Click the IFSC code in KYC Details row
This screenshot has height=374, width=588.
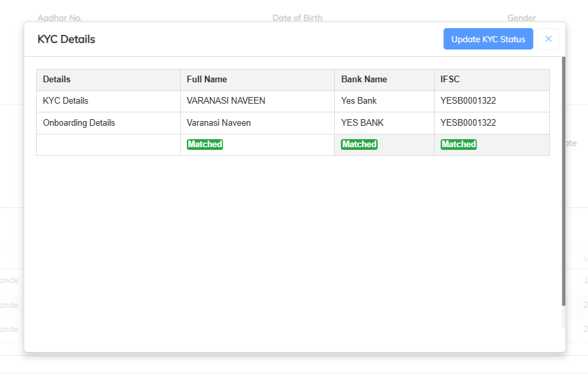tap(468, 101)
